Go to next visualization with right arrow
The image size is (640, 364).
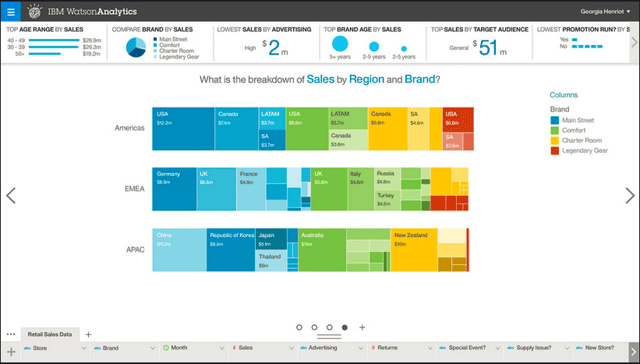click(630, 196)
